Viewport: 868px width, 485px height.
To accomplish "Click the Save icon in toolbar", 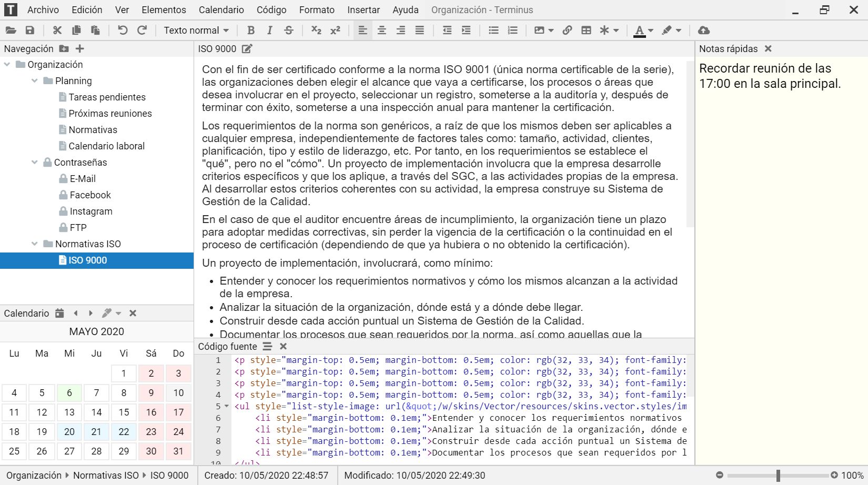I will coord(30,31).
